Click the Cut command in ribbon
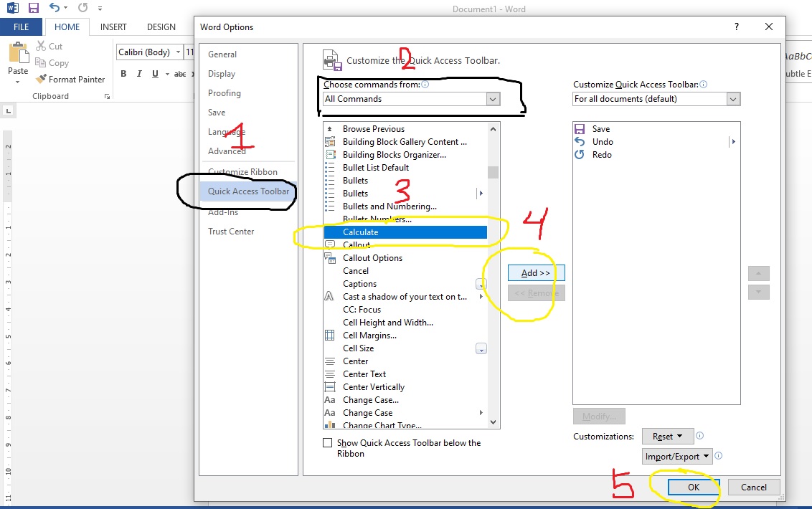 click(x=49, y=46)
